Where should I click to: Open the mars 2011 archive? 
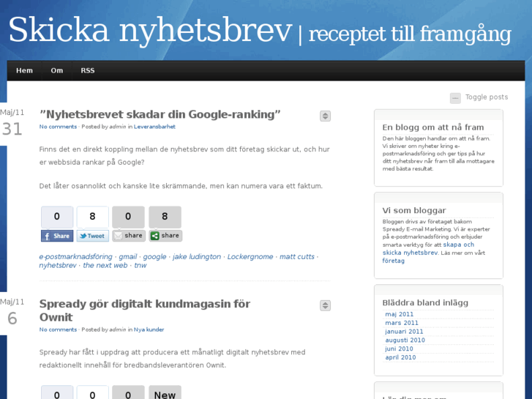(x=402, y=323)
